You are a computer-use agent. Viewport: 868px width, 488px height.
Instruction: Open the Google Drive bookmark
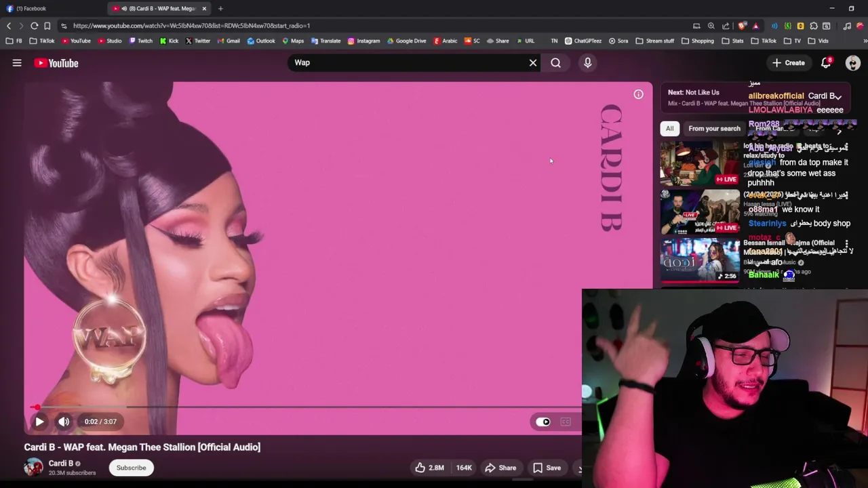click(x=407, y=41)
